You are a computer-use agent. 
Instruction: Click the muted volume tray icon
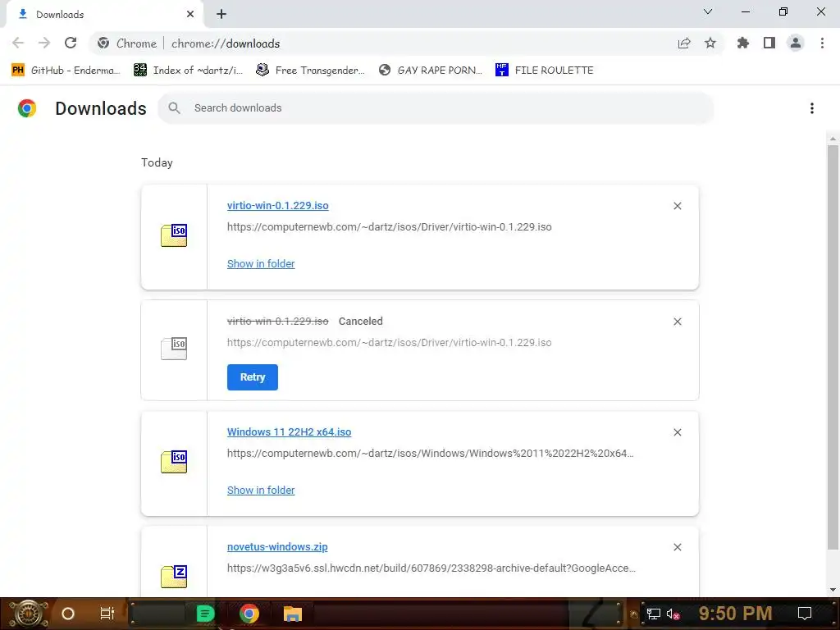[673, 614]
